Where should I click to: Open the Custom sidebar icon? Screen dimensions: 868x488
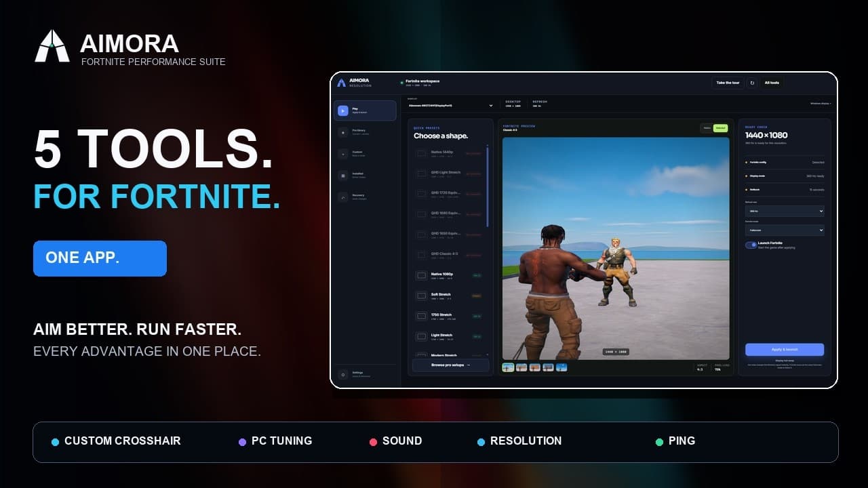click(x=342, y=154)
